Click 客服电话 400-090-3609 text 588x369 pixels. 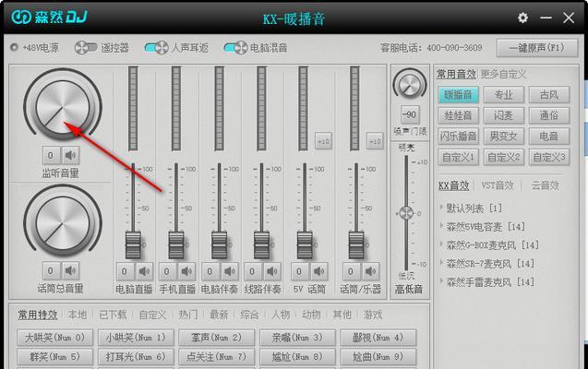pos(431,48)
